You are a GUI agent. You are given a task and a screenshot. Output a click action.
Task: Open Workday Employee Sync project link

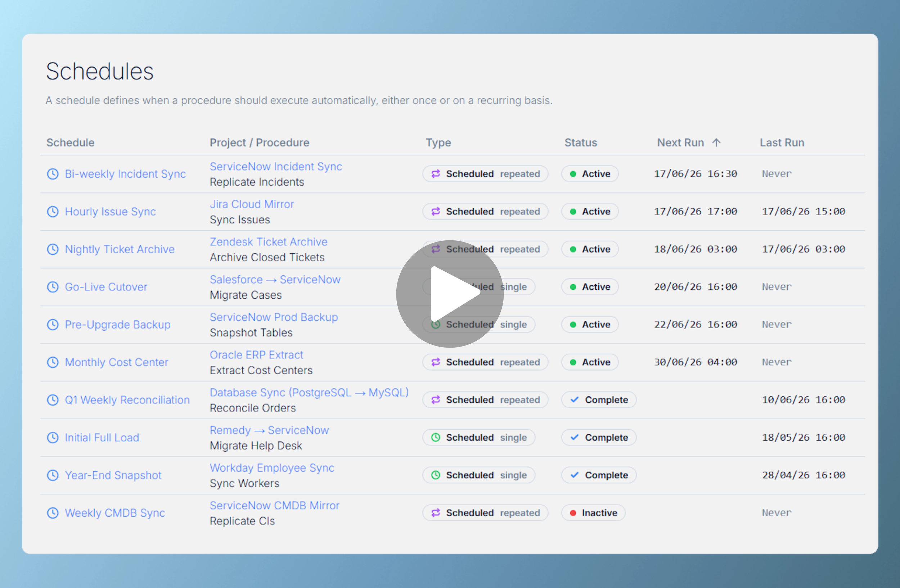272,468
